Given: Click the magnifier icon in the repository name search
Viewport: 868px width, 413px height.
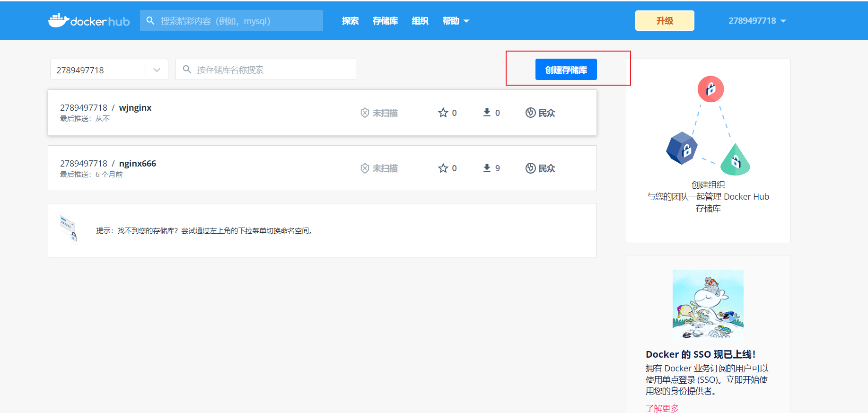Looking at the screenshot, I should (x=187, y=70).
